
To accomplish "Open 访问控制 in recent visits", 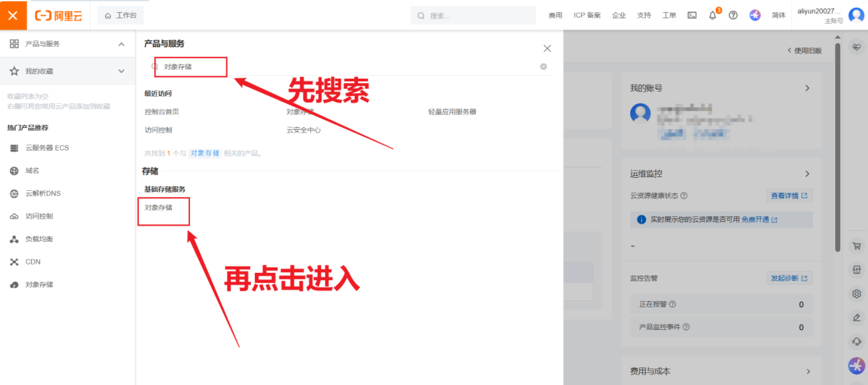I will tap(158, 130).
